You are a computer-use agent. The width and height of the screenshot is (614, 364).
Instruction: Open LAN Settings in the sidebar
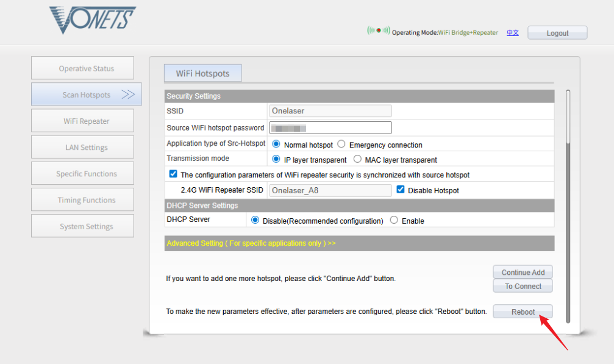(82, 147)
